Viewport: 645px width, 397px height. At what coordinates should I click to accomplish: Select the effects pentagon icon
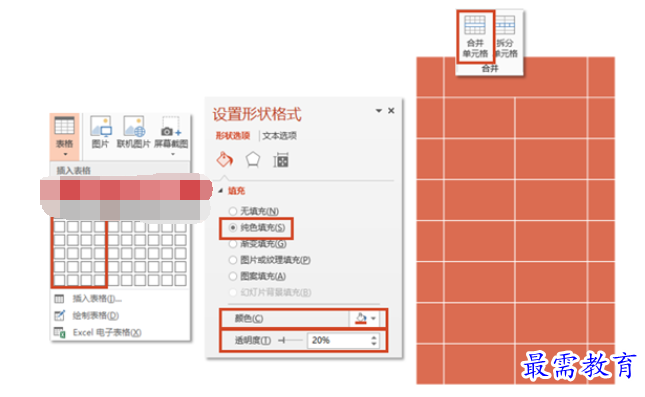click(x=253, y=160)
